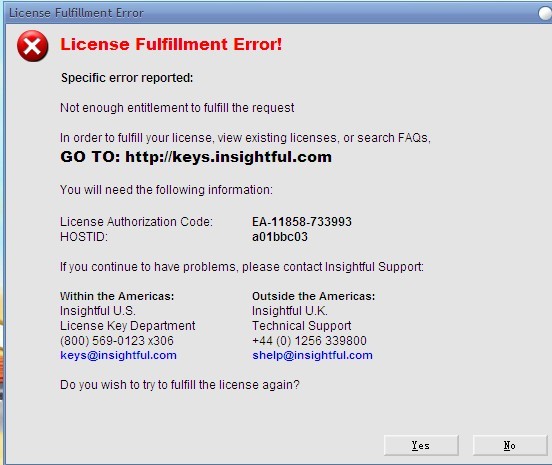
Task: Click the 'Outside the Americas:' heading
Action: point(313,296)
